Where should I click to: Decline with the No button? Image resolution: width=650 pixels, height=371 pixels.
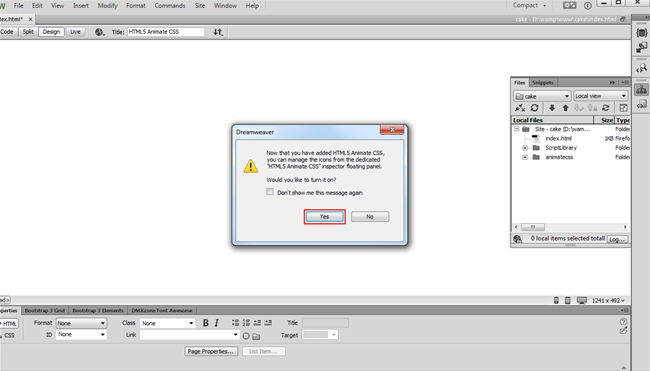[370, 216]
